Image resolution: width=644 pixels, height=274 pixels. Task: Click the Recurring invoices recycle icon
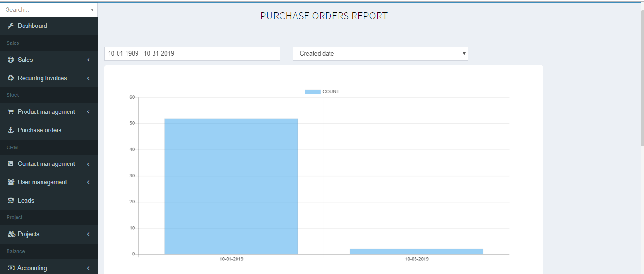point(11,78)
